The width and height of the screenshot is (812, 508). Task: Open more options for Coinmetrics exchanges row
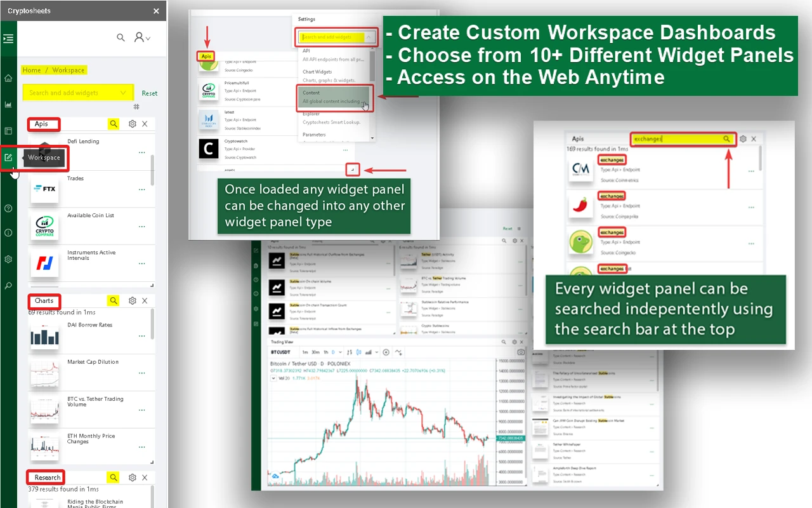(x=751, y=171)
